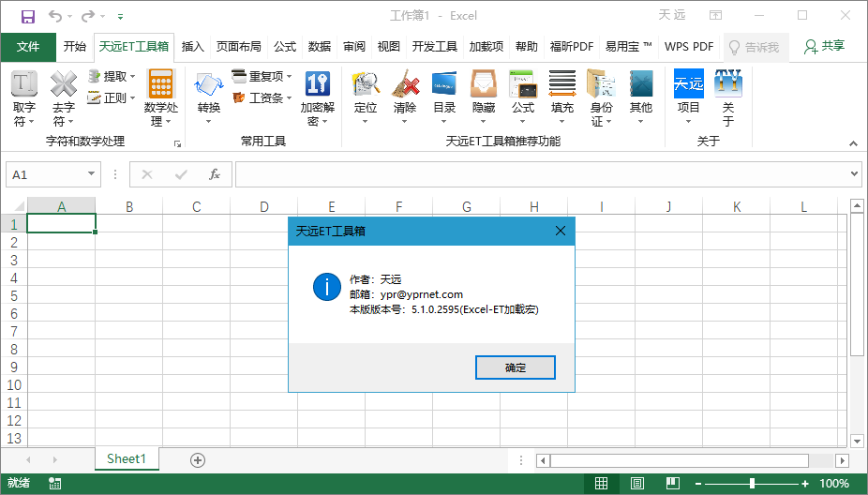Open 数学处理 calculator tool

pyautogui.click(x=161, y=98)
